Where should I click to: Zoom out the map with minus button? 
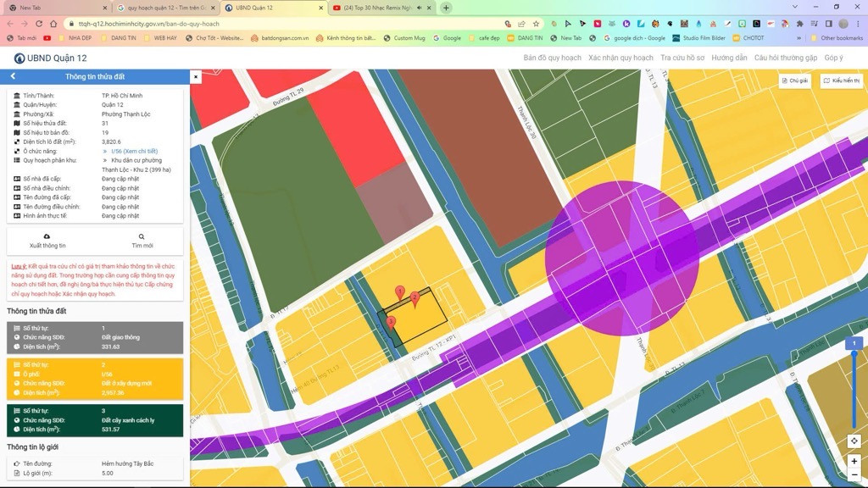[854, 474]
